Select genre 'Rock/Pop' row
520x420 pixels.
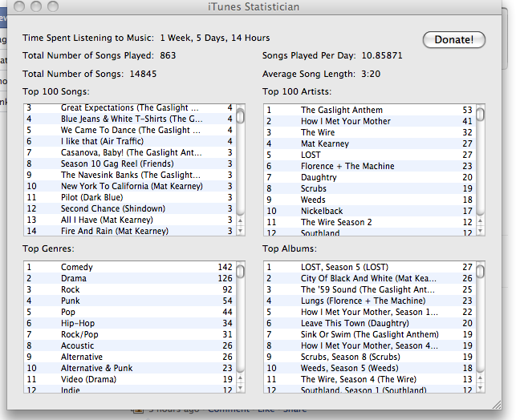(130, 334)
